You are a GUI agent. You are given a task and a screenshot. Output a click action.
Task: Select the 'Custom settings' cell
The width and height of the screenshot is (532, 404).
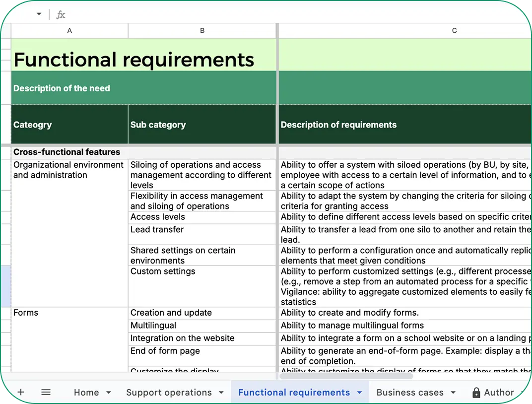(202, 287)
